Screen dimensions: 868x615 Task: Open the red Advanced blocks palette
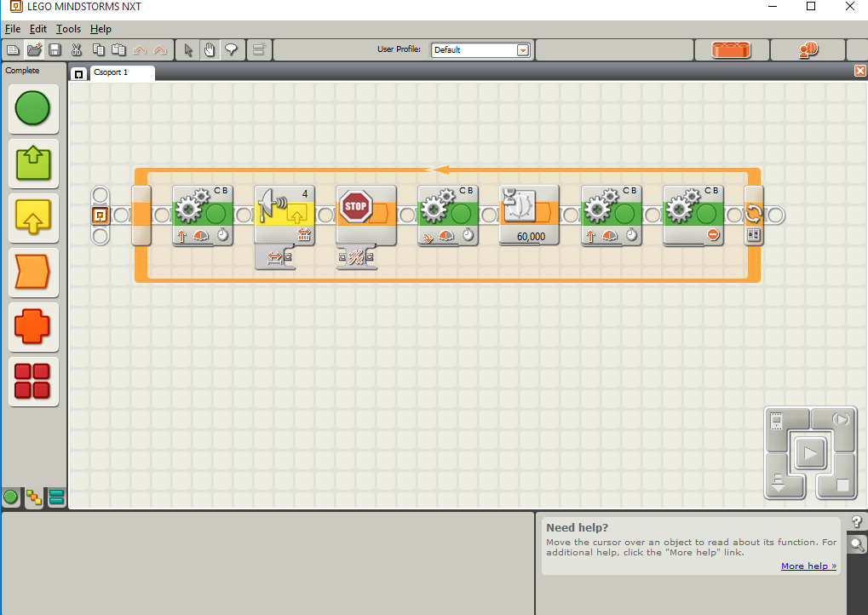click(x=32, y=382)
